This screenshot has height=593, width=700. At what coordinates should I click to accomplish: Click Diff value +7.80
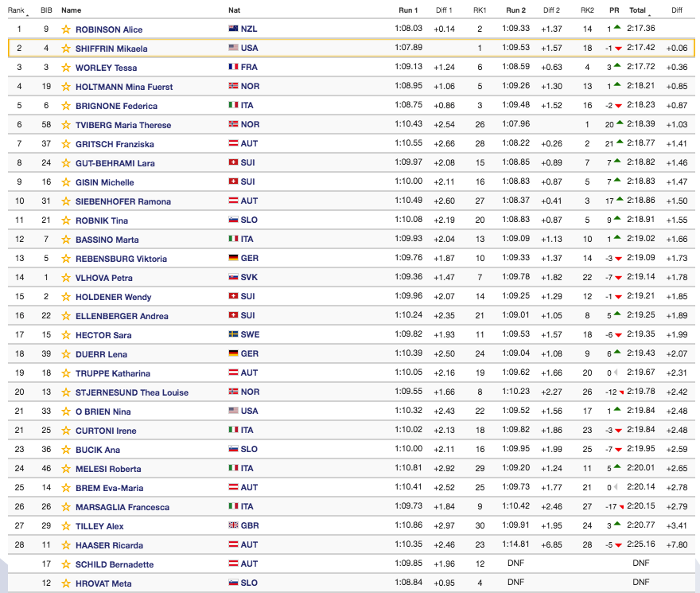click(677, 544)
